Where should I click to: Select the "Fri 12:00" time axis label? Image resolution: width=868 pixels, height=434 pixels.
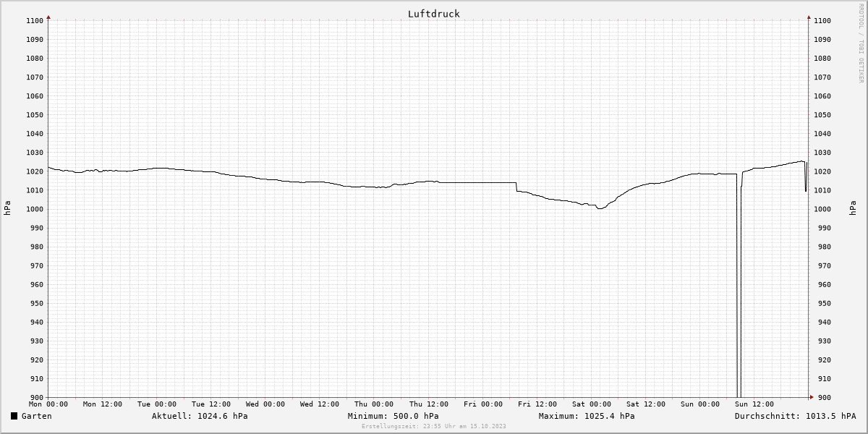point(537,404)
